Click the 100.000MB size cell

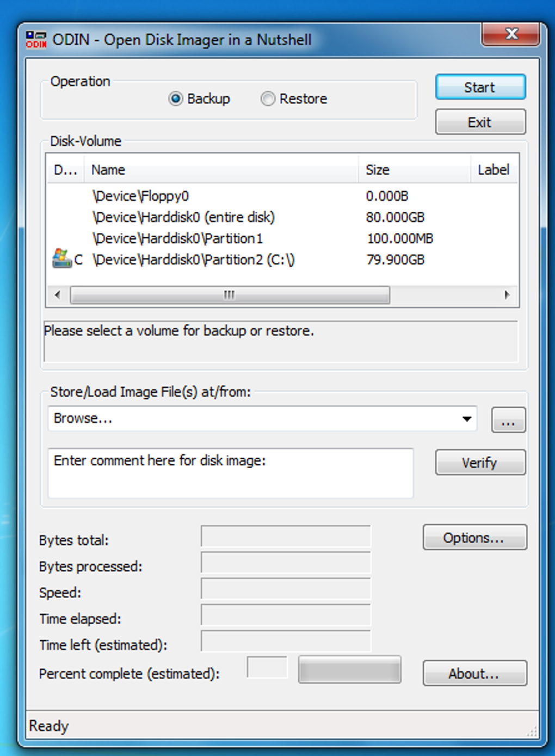[400, 238]
